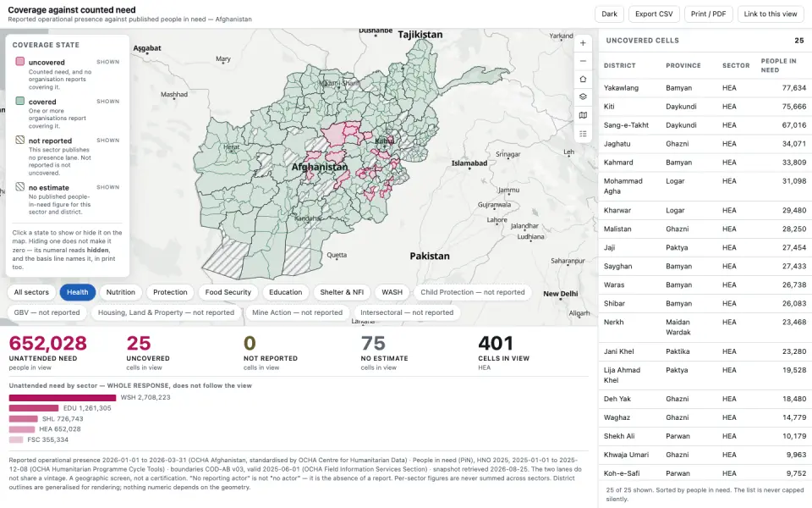Filter by Shelter & NFI sector
This screenshot has width=812, height=508.
[x=342, y=292]
